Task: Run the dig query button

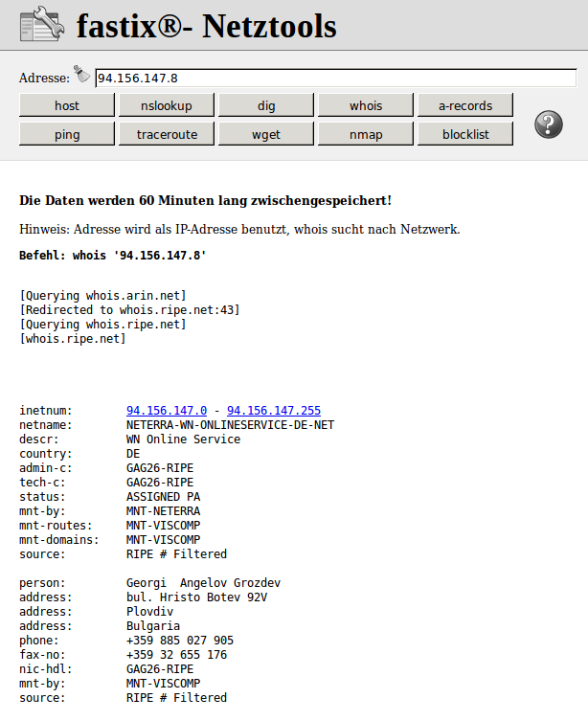Action: pos(266,105)
